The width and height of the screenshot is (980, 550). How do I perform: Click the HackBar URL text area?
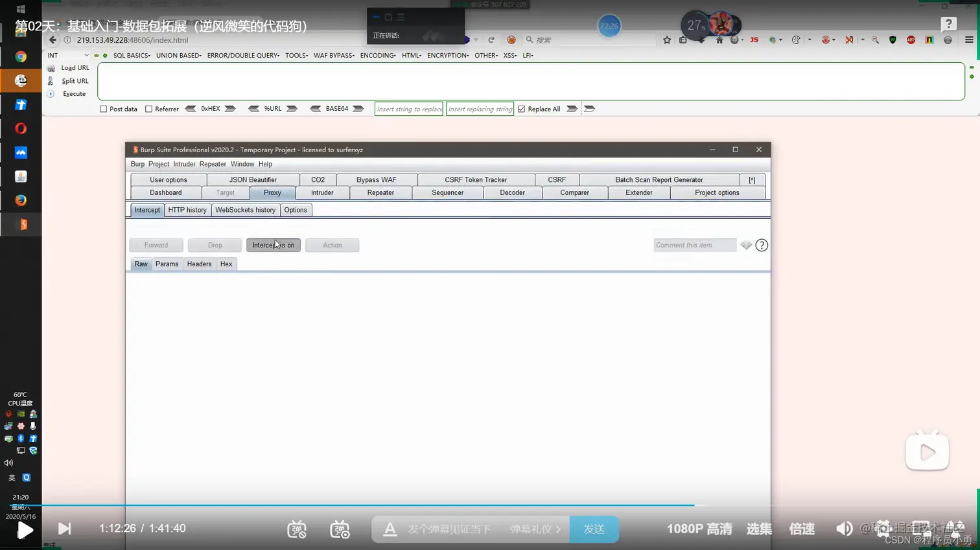531,82
